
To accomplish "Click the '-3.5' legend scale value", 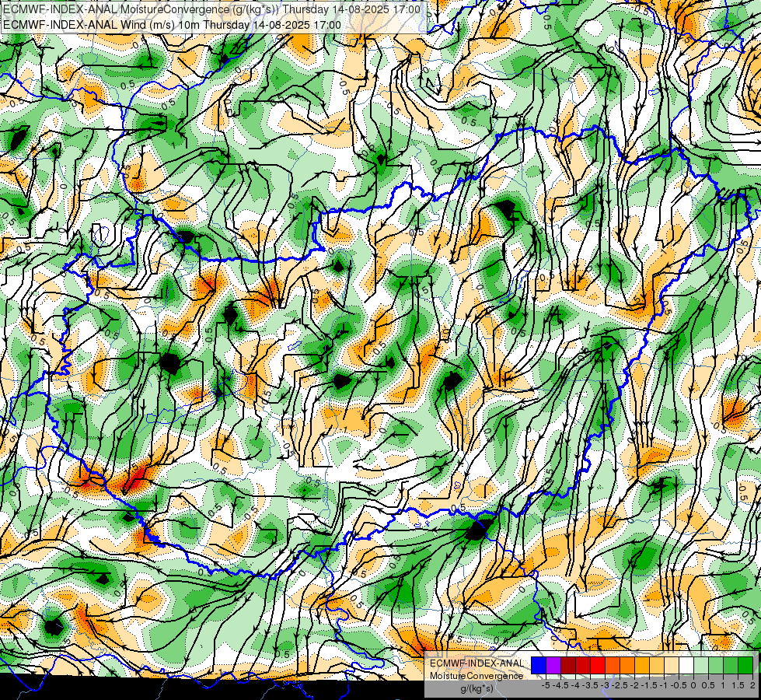I will pos(591,685).
